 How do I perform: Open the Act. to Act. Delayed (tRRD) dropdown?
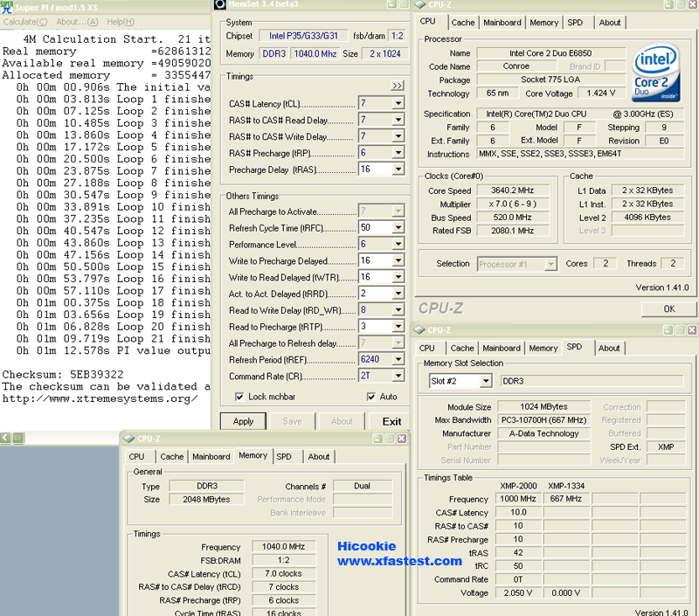pyautogui.click(x=398, y=294)
